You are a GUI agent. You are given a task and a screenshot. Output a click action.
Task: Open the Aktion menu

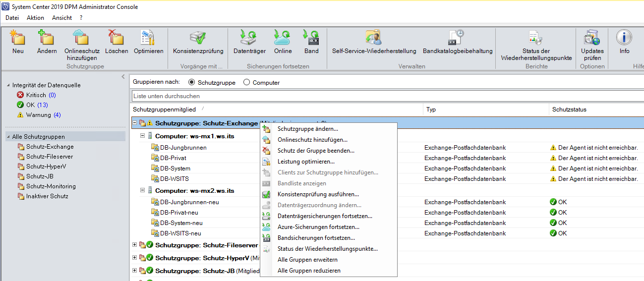(35, 17)
